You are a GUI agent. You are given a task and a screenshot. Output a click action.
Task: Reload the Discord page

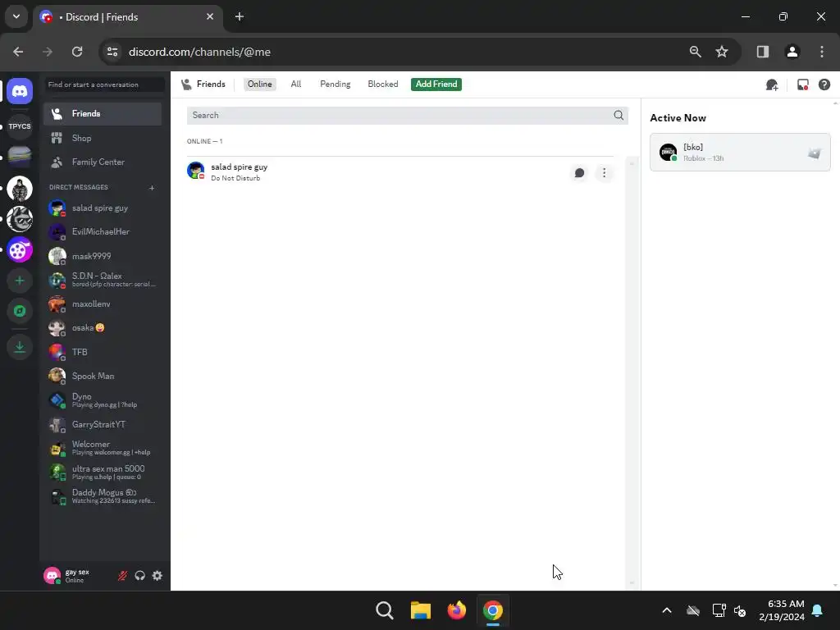pos(77,52)
